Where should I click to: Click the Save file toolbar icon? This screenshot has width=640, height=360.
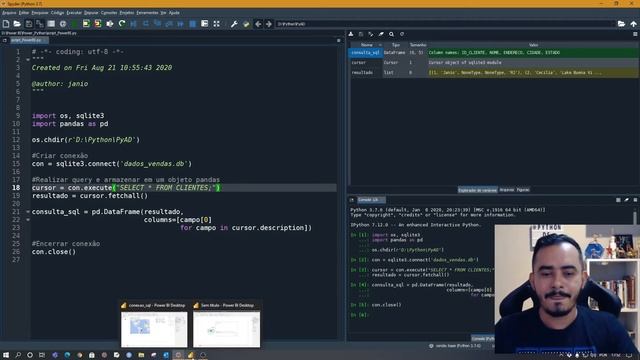click(x=29, y=24)
